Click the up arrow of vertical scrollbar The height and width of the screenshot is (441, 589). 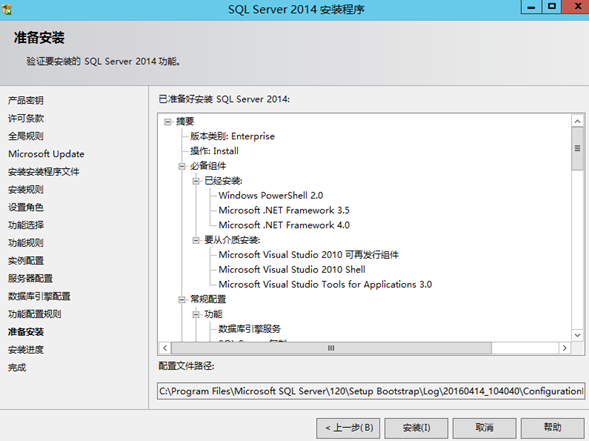point(577,121)
